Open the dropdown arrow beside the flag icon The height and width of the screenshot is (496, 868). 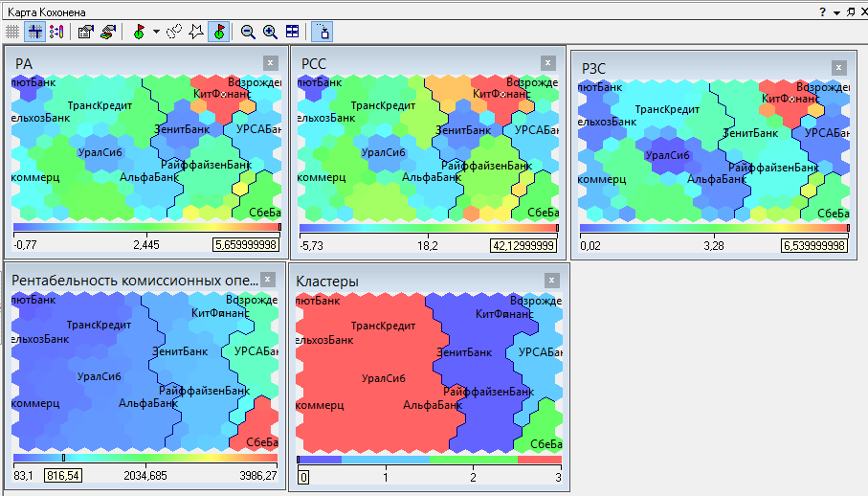(156, 33)
